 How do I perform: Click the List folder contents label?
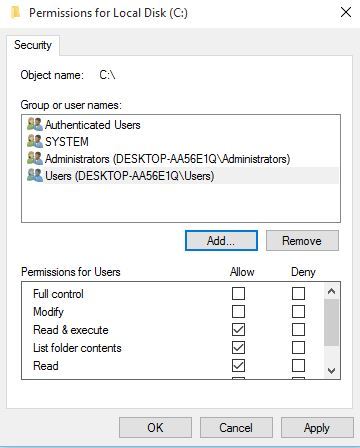77,348
